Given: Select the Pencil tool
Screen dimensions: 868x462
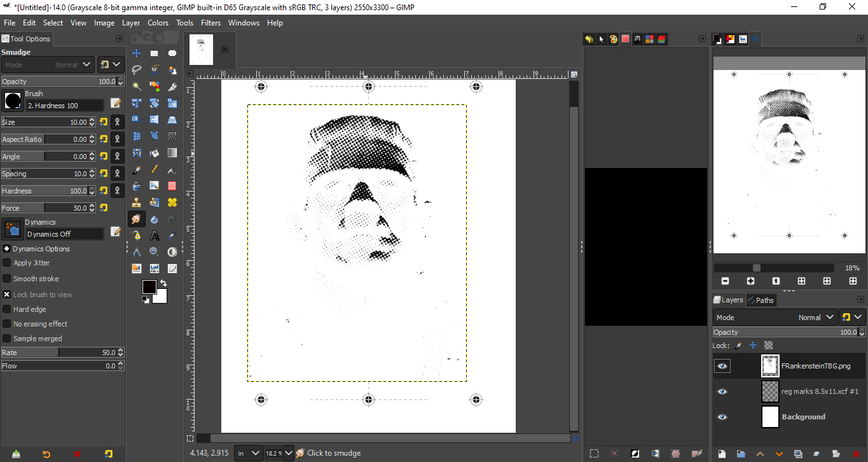Looking at the screenshot, I should [x=154, y=169].
